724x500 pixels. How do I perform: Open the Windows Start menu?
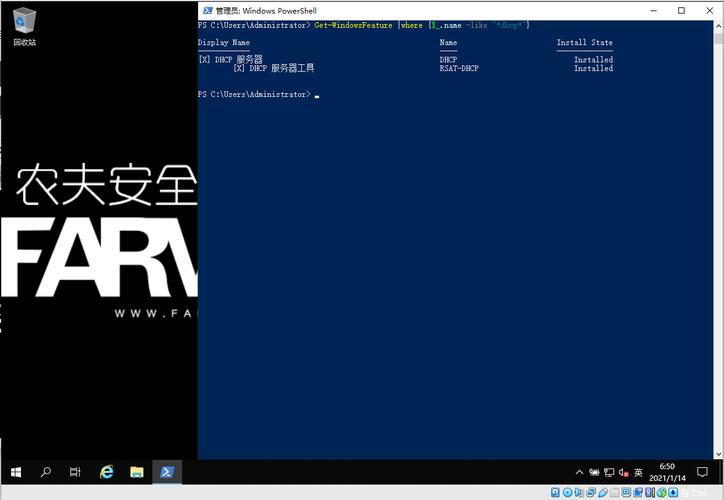point(16,472)
